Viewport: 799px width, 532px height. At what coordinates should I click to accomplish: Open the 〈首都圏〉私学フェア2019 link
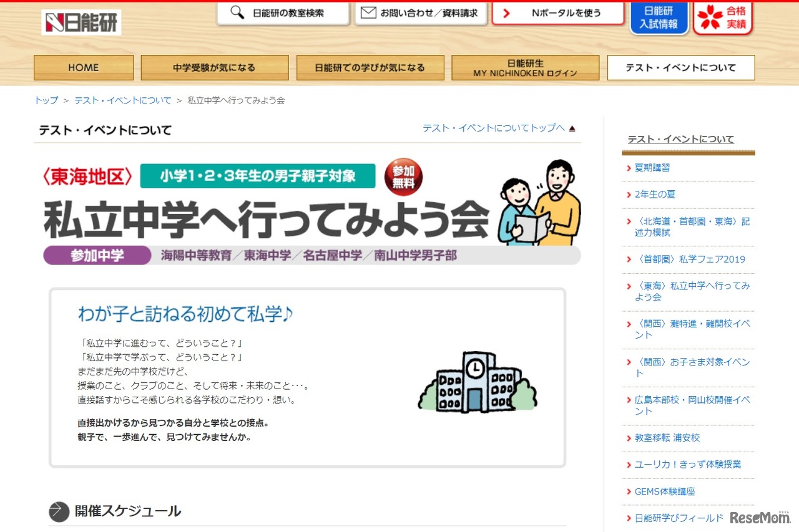pos(690,259)
